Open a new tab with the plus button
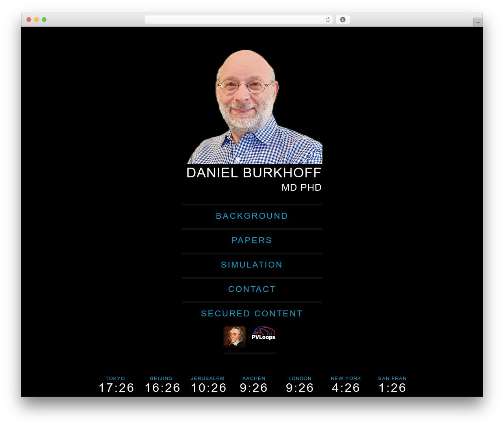The height and width of the screenshot is (427, 504). coord(478,22)
